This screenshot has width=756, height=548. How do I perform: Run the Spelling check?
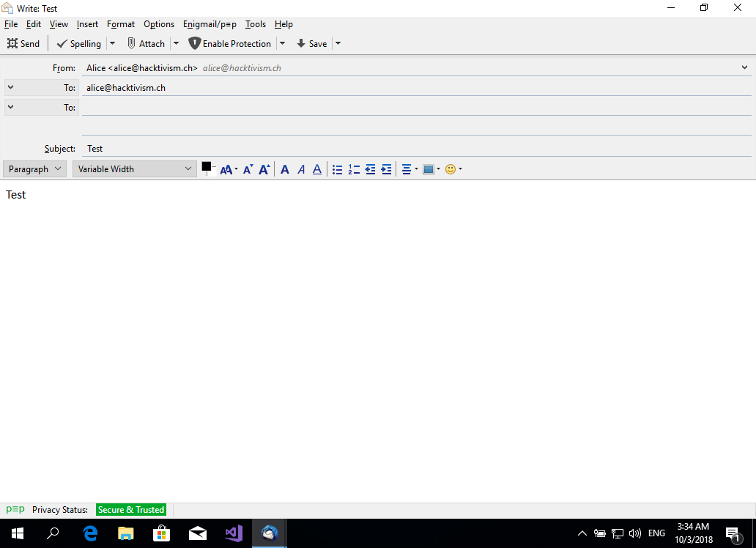point(78,43)
